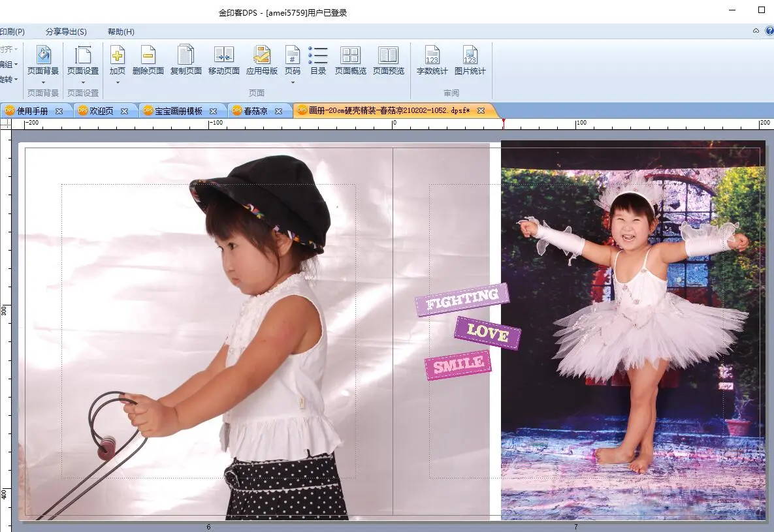Switch to the 宝宝画册模板 tab
This screenshot has width=774, height=532.
coord(178,111)
